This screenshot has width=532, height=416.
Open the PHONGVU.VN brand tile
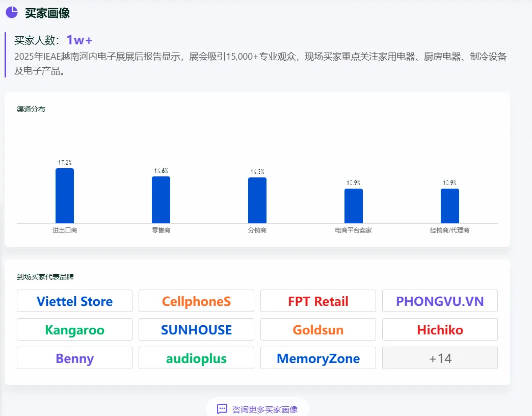tap(440, 301)
